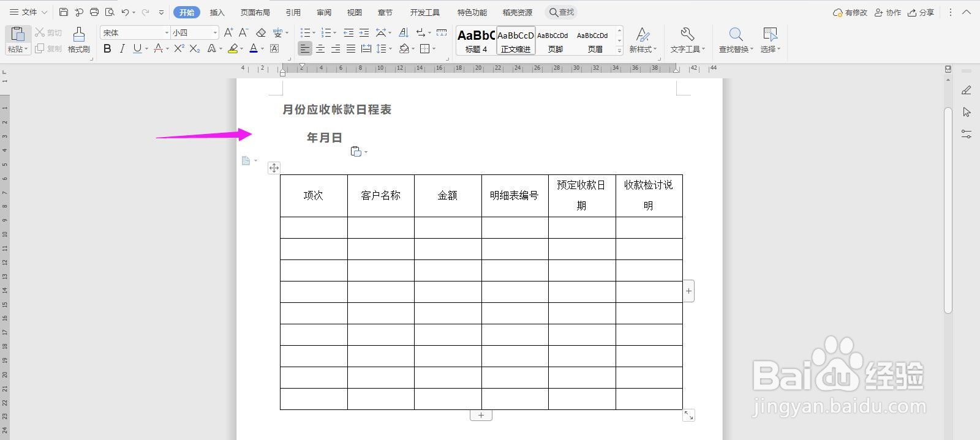Open the 文件 menu

tap(28, 12)
